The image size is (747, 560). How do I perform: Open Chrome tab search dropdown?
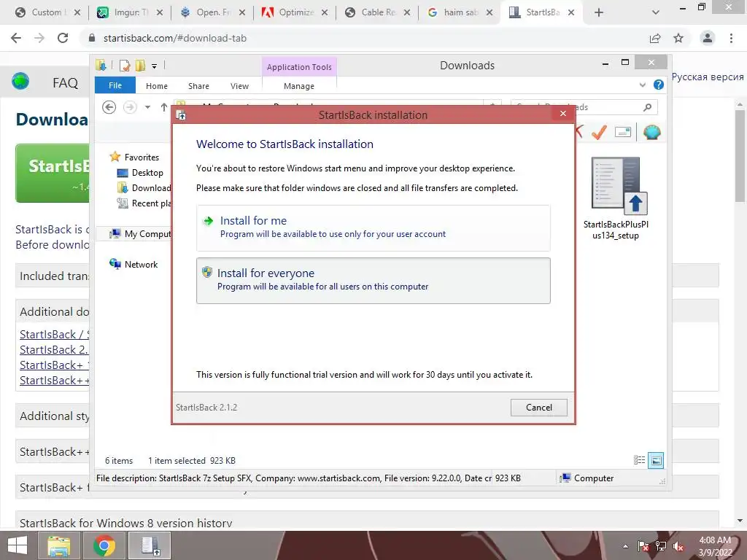coord(656,13)
